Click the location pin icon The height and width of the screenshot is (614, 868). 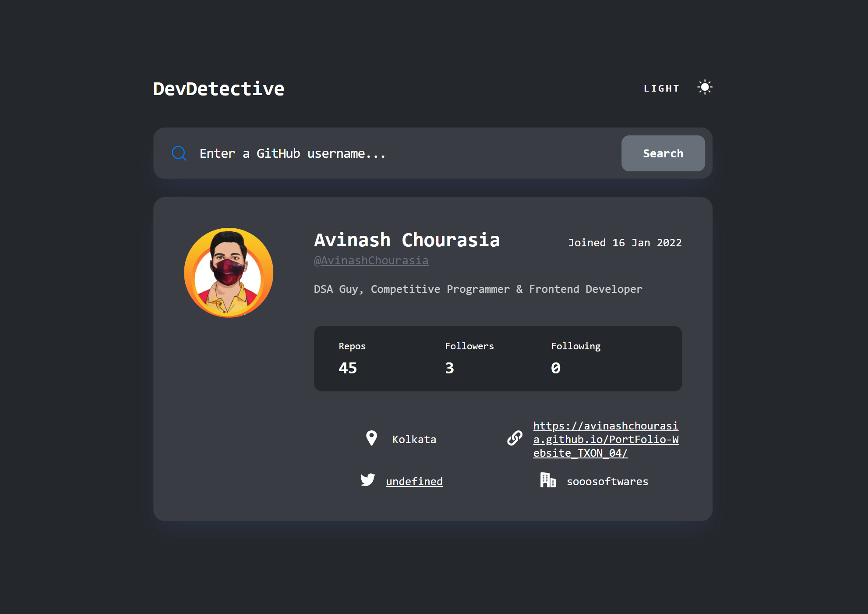point(371,438)
